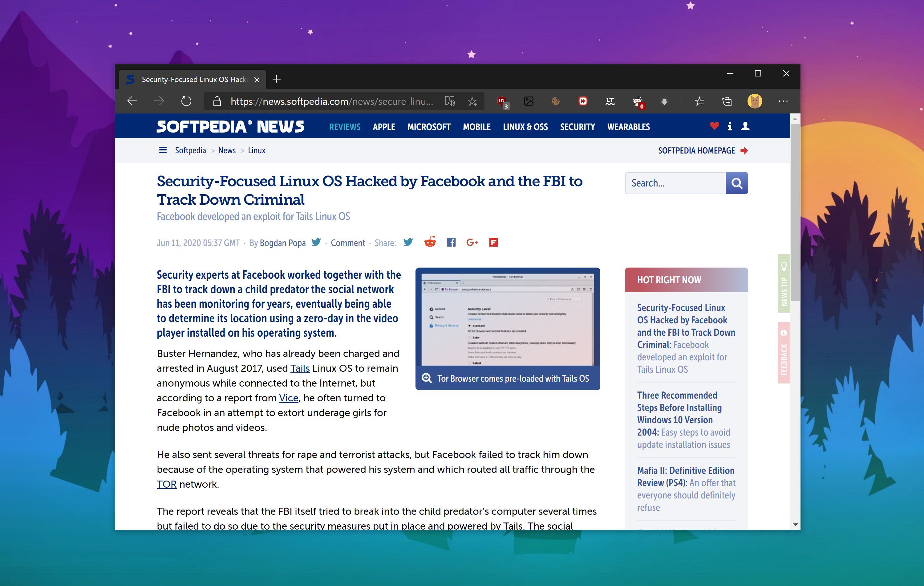The height and width of the screenshot is (586, 924).
Task: Enlarge the Tor Browser image with zoom icon
Action: click(x=427, y=378)
